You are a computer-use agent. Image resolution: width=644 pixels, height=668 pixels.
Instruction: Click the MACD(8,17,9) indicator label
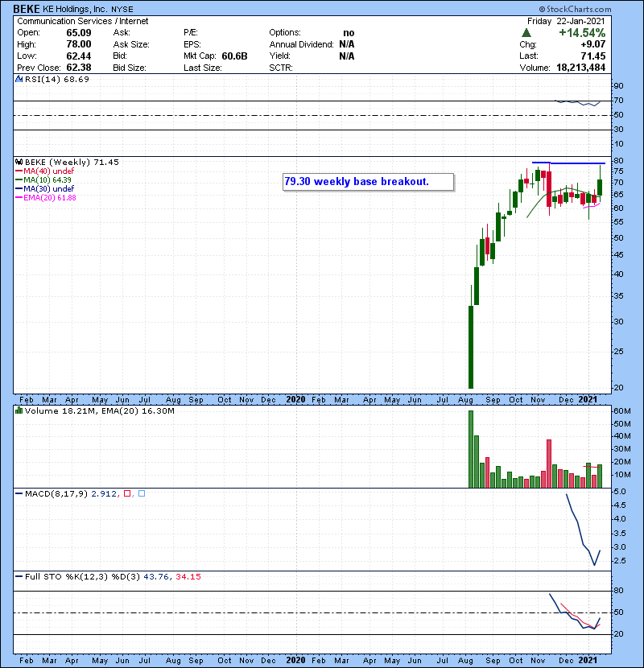pos(56,494)
